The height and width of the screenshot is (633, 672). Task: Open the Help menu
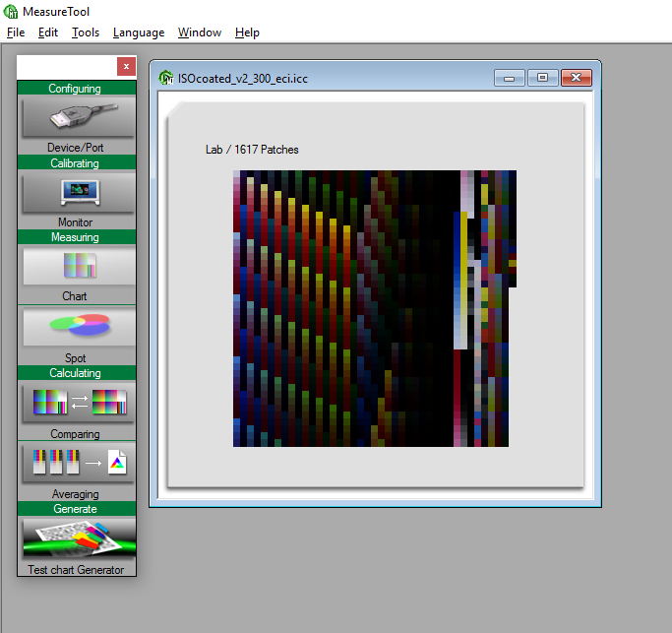tap(247, 32)
